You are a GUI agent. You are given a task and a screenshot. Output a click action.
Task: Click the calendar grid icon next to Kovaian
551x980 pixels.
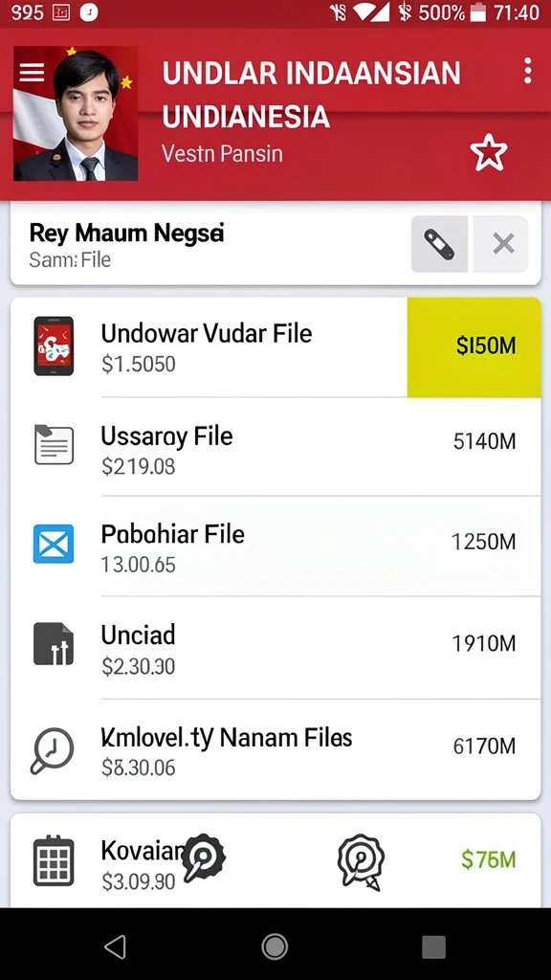pyautogui.click(x=54, y=860)
